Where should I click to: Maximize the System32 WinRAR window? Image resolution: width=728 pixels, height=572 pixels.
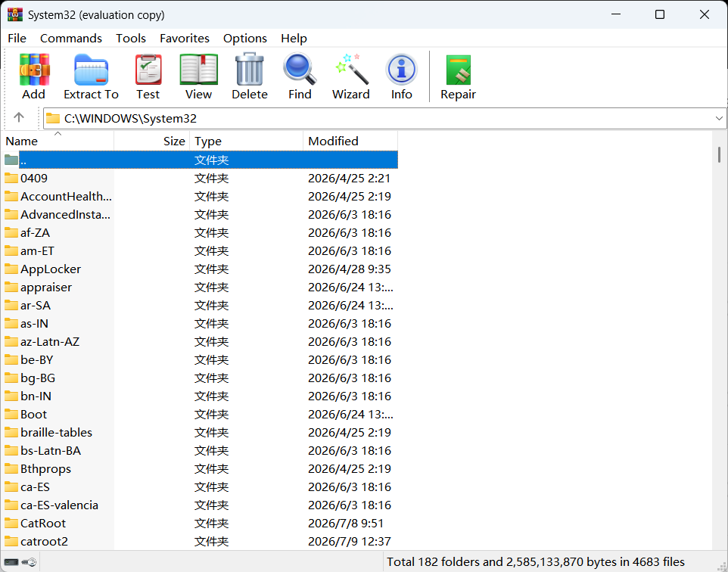point(660,14)
